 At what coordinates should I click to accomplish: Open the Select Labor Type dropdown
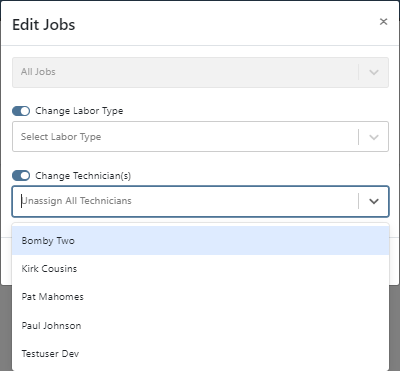point(200,137)
